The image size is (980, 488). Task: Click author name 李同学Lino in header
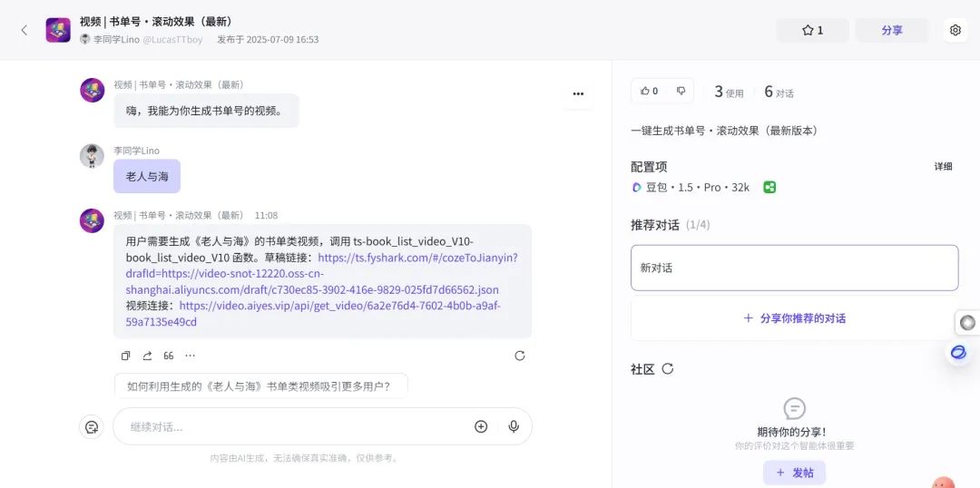[x=116, y=39]
